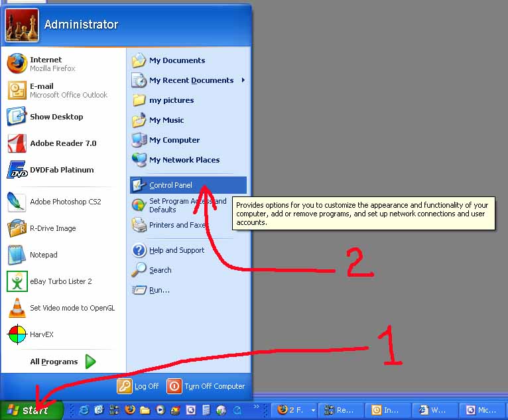Open the My Computer icon
Image resolution: width=508 pixels, height=420 pixels.
pos(139,140)
